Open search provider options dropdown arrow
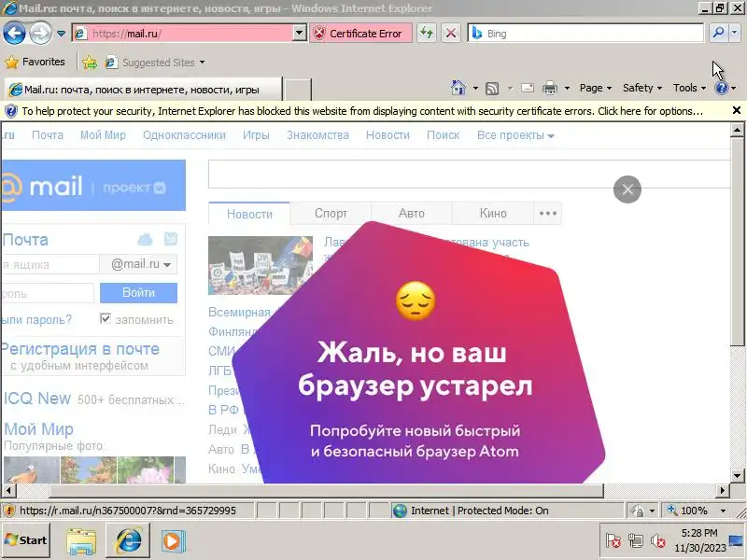 pos(734,33)
